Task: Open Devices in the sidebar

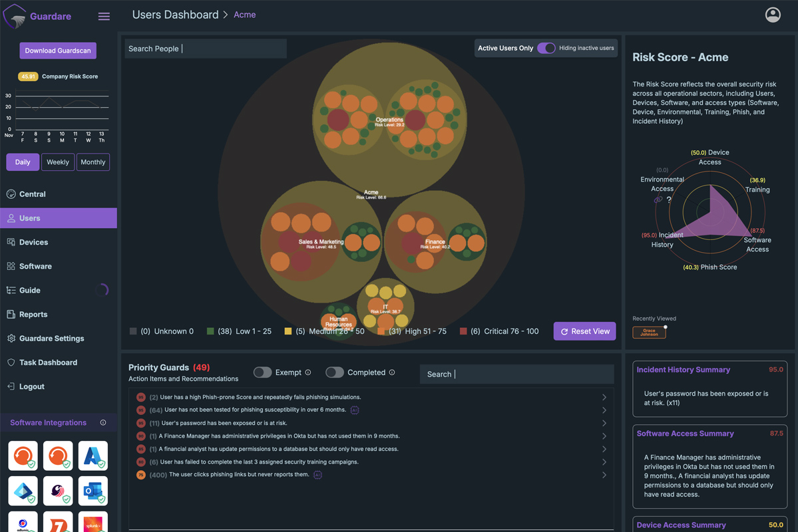Action: click(33, 242)
